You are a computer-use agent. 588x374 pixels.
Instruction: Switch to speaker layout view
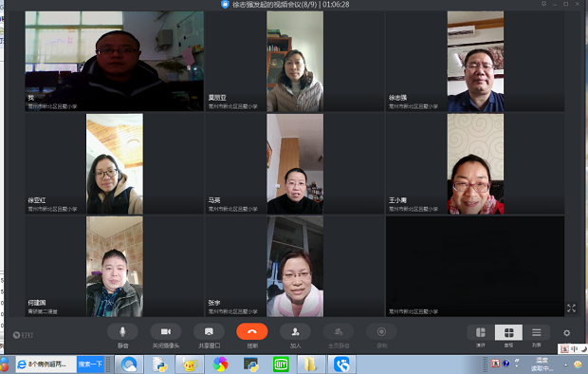pyautogui.click(x=481, y=332)
